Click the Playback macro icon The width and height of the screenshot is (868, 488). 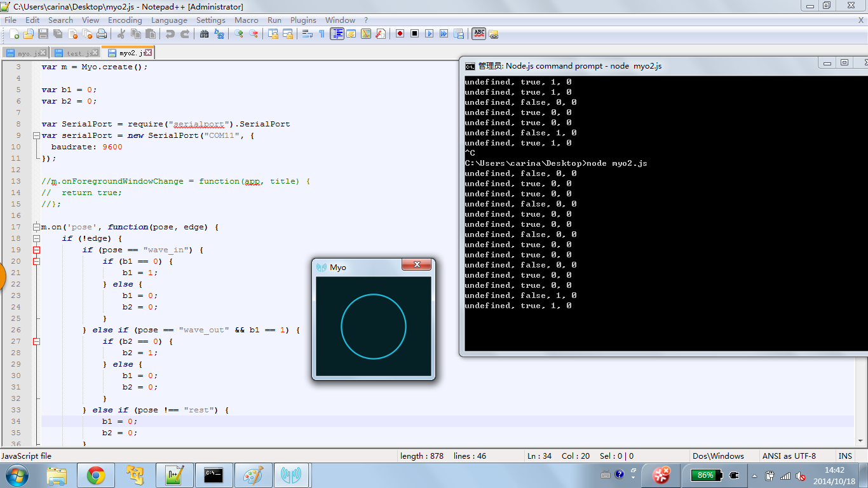coord(429,34)
